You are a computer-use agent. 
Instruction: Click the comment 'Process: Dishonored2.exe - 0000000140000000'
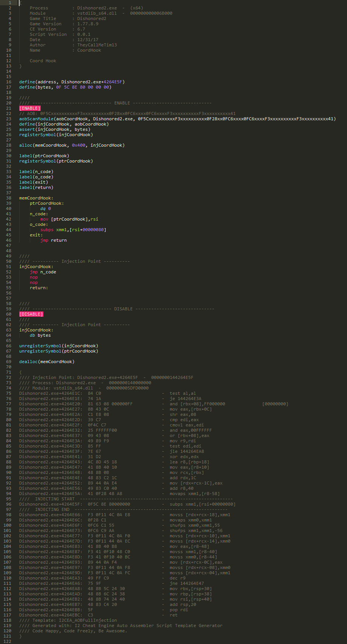tap(85, 383)
